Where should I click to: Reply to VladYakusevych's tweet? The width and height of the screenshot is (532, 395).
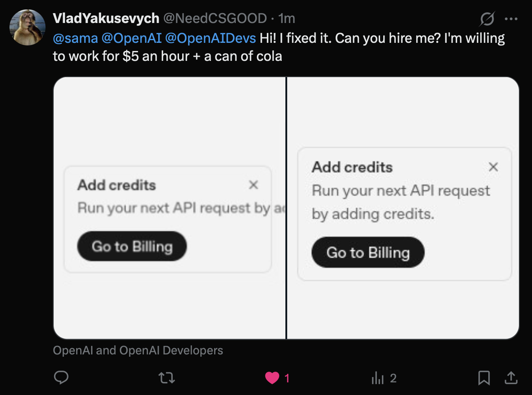coord(61,378)
